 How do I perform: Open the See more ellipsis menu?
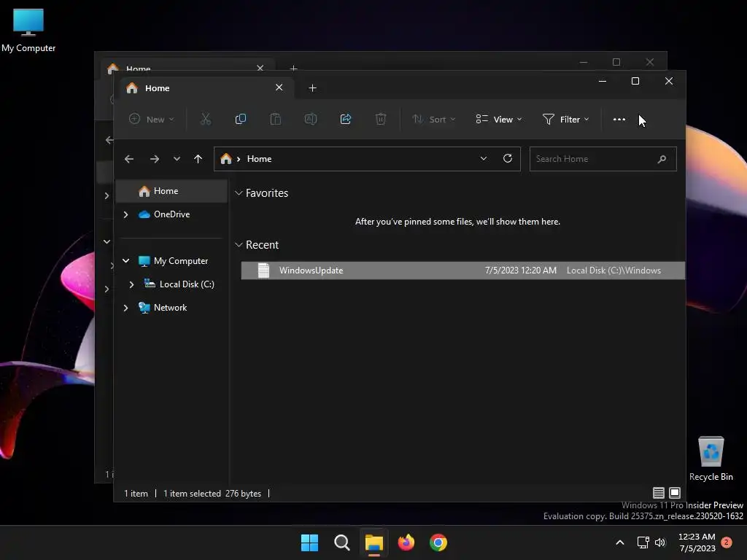tap(619, 119)
